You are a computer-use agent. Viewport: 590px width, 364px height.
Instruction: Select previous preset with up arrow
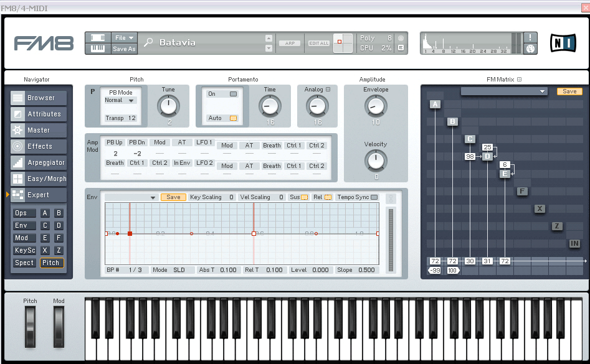click(269, 38)
